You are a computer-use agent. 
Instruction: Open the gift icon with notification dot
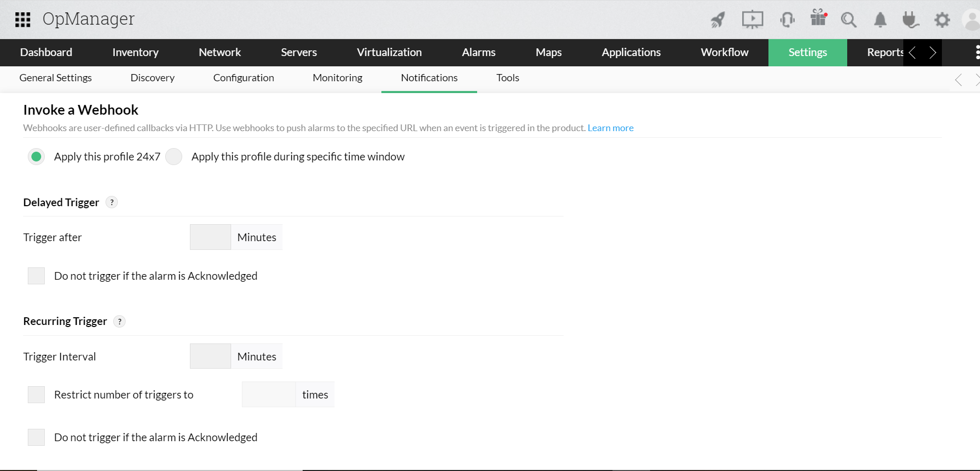818,20
